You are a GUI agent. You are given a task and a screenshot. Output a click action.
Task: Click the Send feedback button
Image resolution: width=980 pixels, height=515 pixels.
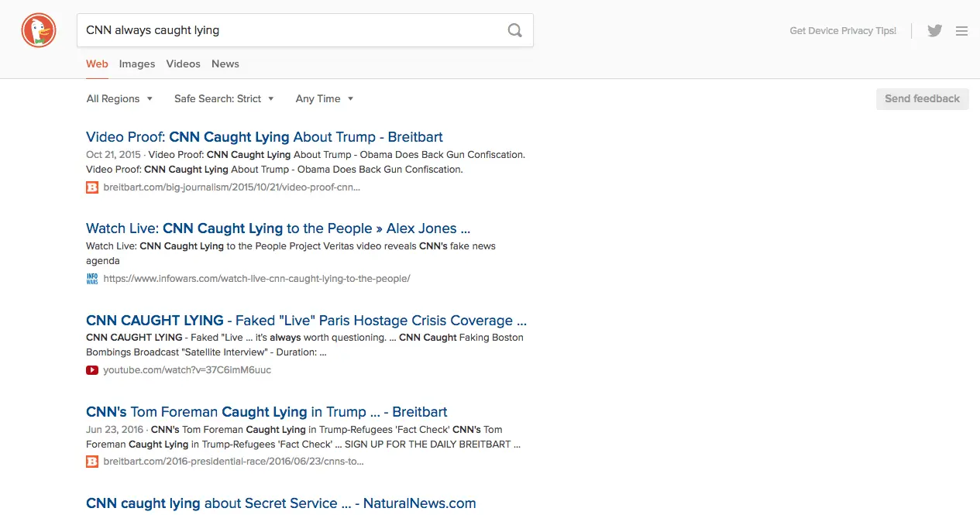[x=922, y=98]
